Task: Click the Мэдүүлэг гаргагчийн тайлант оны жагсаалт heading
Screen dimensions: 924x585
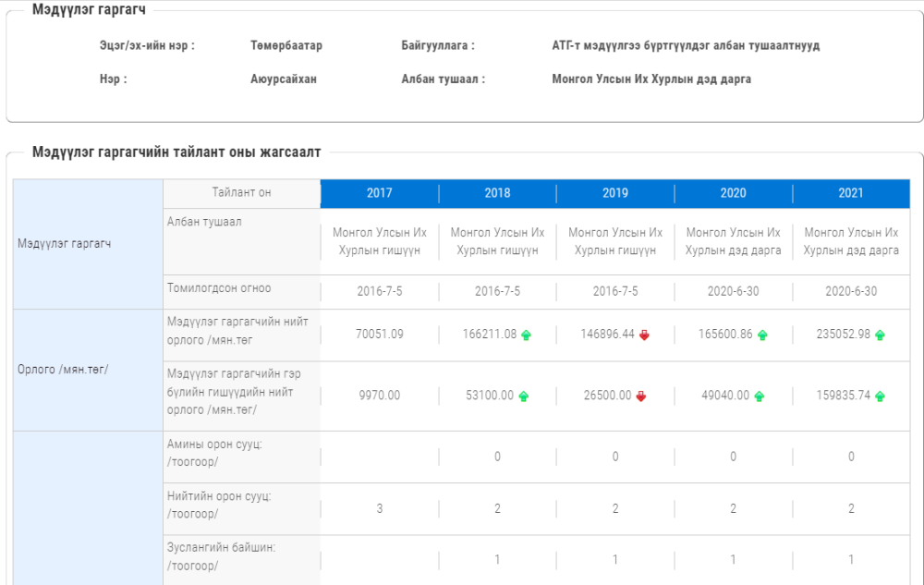Action: point(176,152)
